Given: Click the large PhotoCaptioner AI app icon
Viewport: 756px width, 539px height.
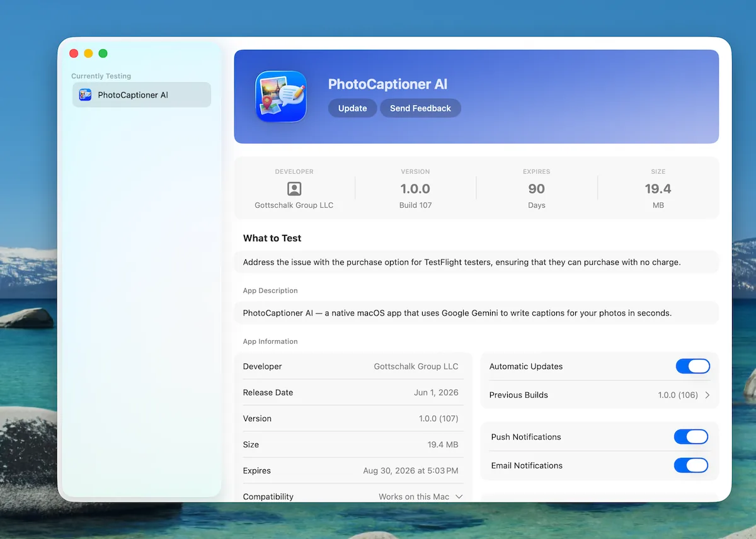Looking at the screenshot, I should pyautogui.click(x=281, y=96).
